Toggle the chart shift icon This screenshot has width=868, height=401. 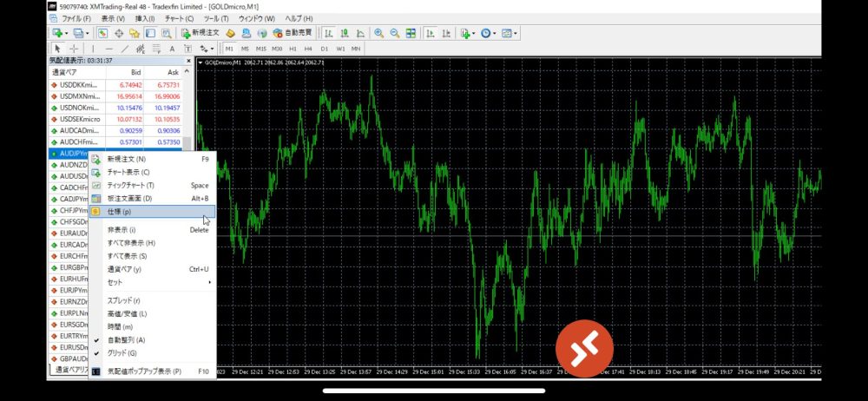tap(445, 33)
